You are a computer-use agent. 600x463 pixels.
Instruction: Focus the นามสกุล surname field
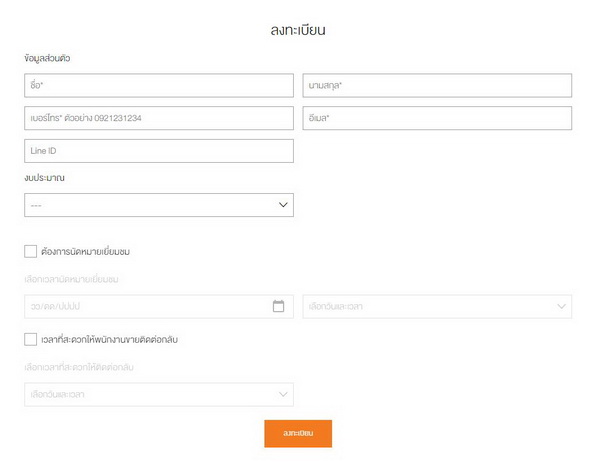pyautogui.click(x=437, y=85)
